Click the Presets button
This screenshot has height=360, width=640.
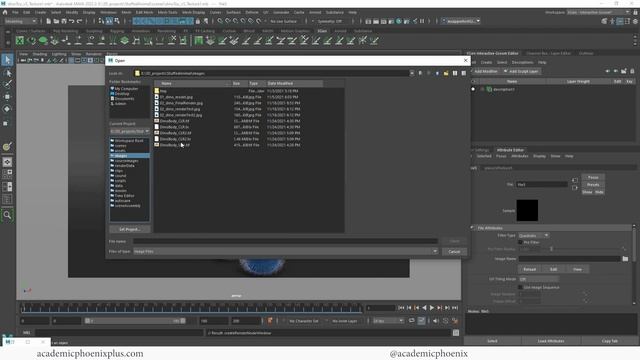[593, 184]
